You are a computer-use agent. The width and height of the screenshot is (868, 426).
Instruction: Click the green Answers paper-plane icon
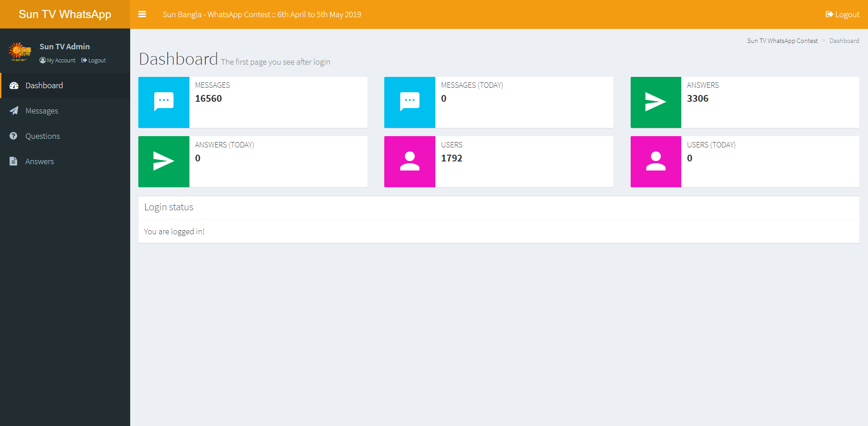[656, 102]
